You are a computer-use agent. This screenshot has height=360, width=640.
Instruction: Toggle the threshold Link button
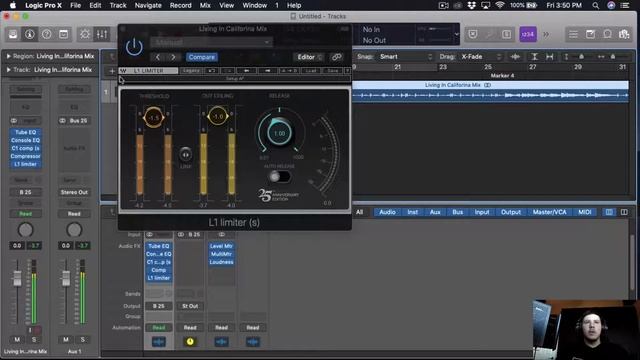[x=185, y=155]
